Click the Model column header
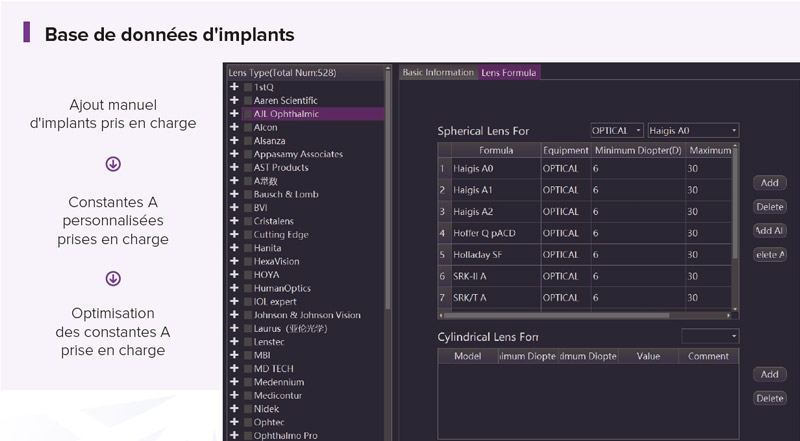The width and height of the screenshot is (800, 441). (x=468, y=356)
